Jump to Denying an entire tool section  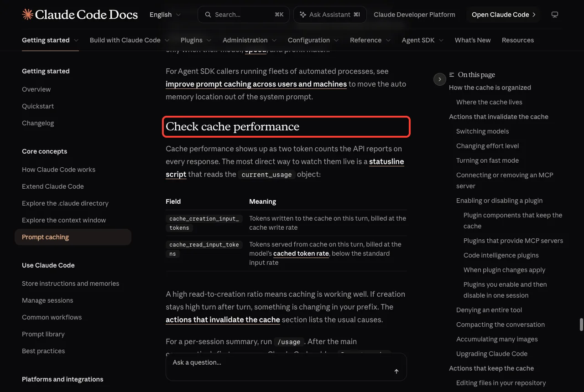tap(489, 310)
